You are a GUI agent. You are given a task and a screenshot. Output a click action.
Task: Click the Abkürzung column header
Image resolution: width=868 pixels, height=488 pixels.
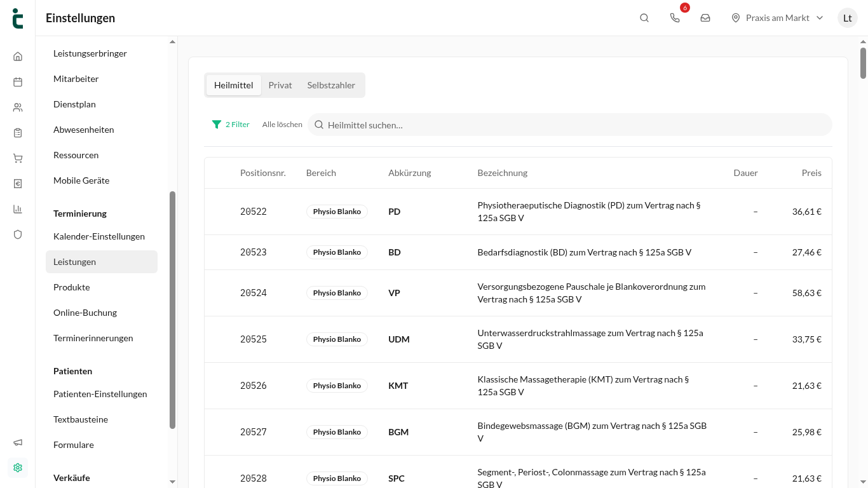pos(410,173)
